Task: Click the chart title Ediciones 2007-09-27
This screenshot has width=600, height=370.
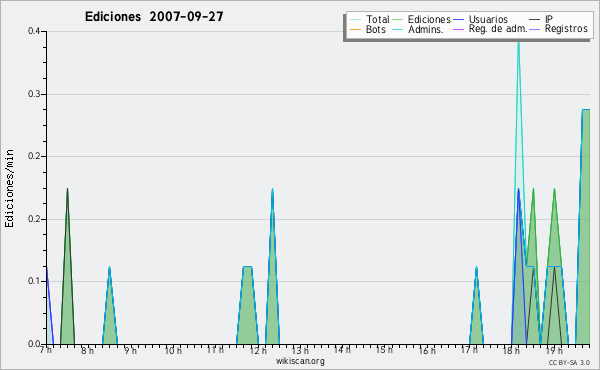Action: [154, 16]
